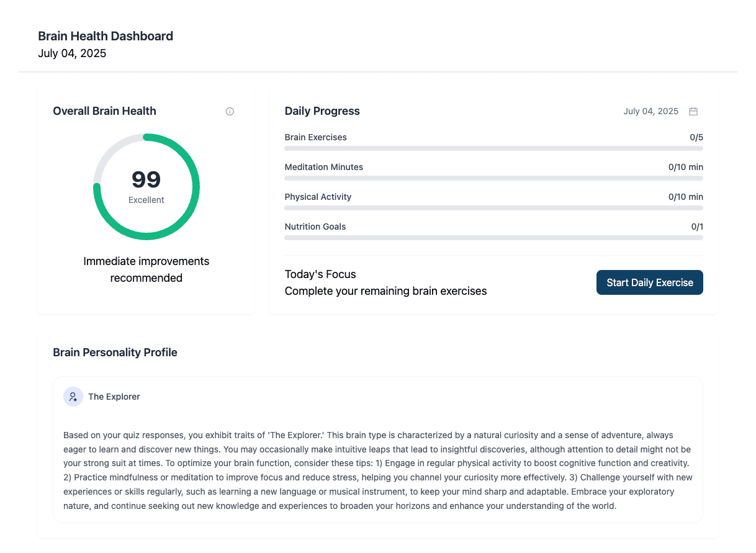Click the Brain Personality Profile heading
Screen dimensions: 756x553
tap(115, 353)
